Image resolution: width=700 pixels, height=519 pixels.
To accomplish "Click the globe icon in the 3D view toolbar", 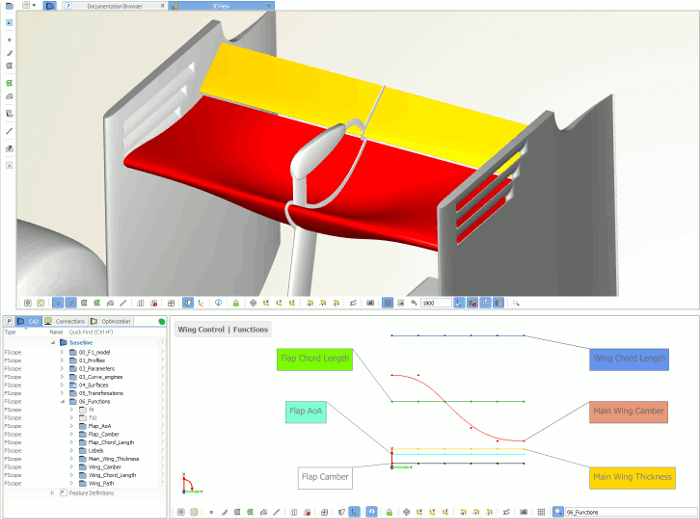I will tap(253, 303).
